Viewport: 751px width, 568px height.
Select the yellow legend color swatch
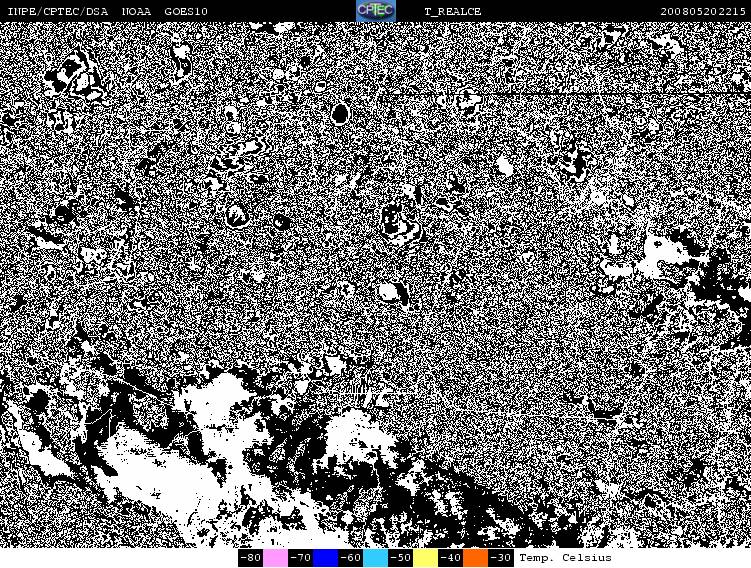tap(425, 558)
